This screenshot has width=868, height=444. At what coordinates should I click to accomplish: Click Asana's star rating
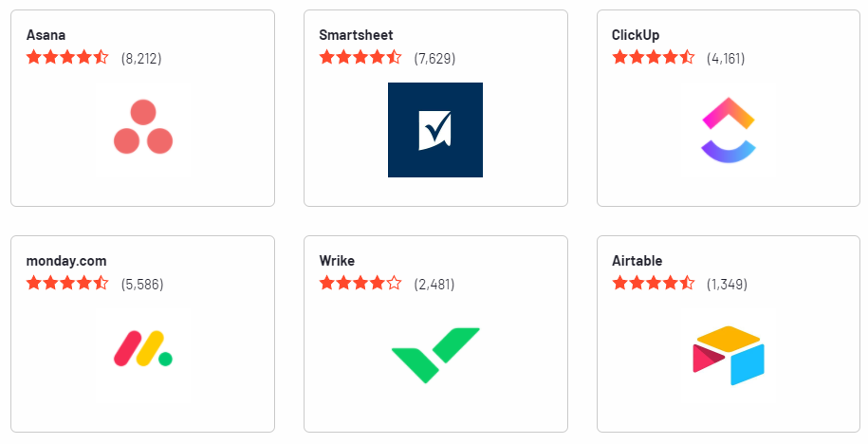(x=67, y=57)
